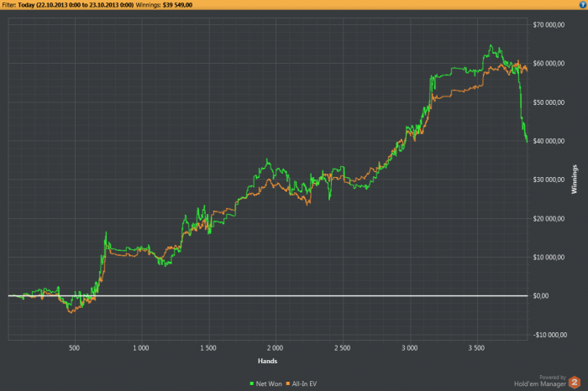The width and height of the screenshot is (588, 391).
Task: Click the $10 000,00 axis label
Action: point(549,257)
